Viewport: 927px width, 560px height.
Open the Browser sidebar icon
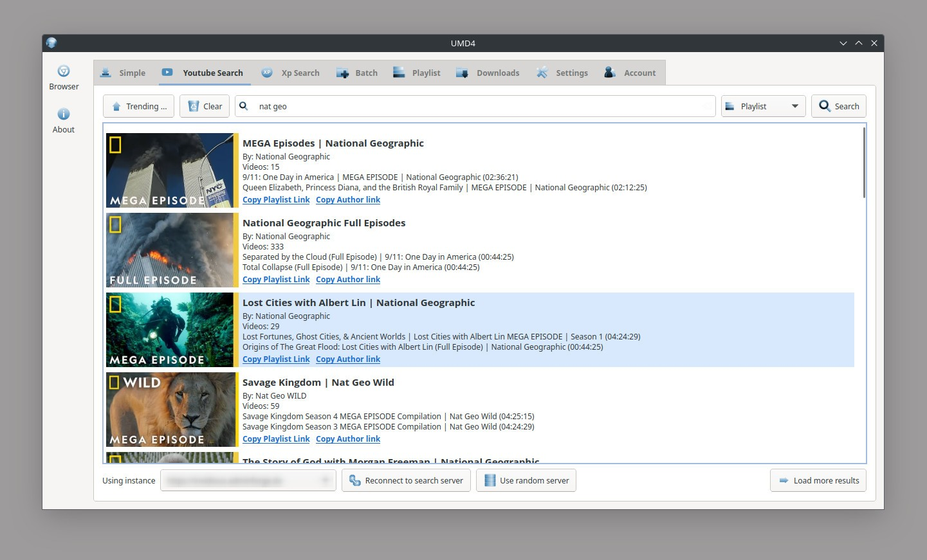(x=64, y=71)
